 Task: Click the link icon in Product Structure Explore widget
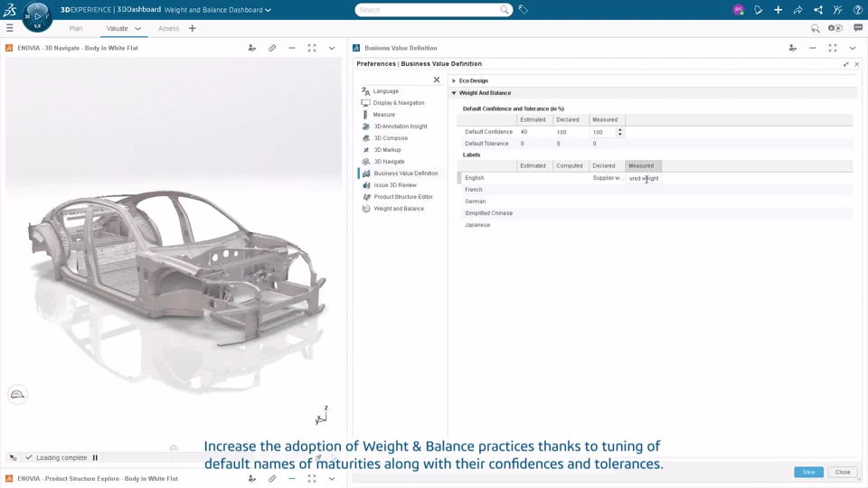[x=272, y=479]
